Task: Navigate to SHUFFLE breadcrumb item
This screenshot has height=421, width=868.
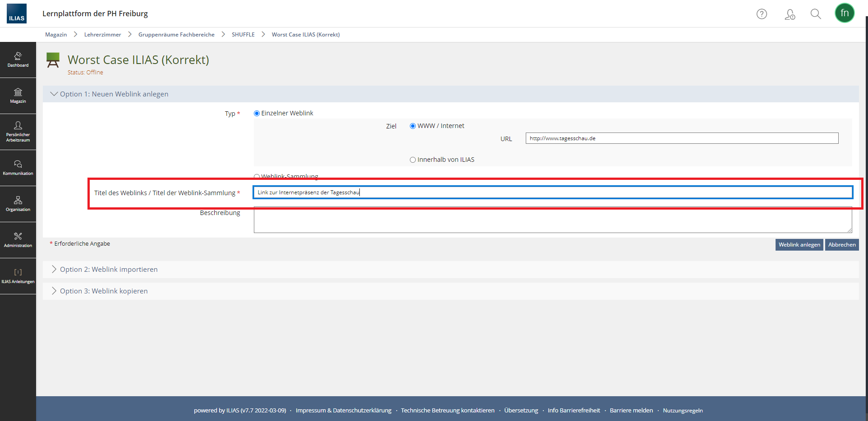Action: (x=243, y=35)
